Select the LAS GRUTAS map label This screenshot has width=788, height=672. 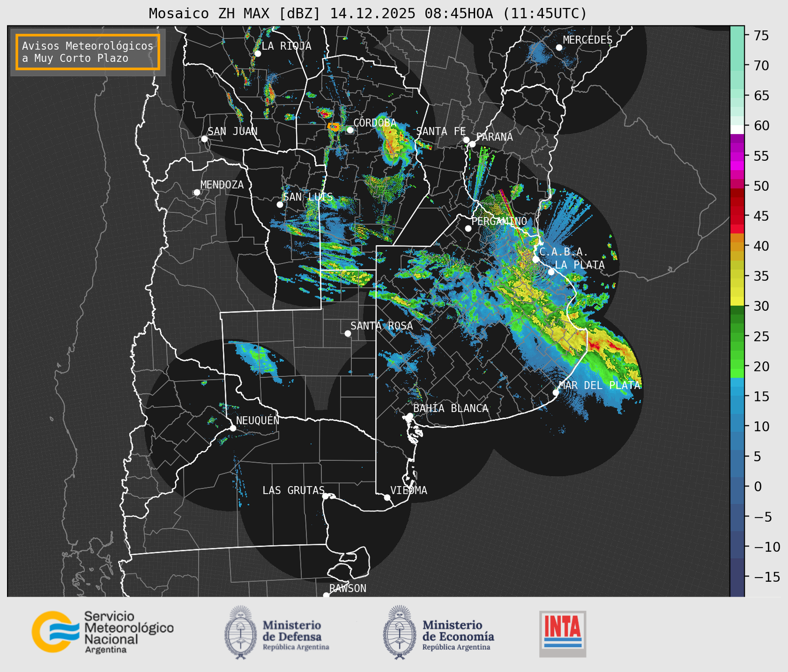(x=293, y=490)
